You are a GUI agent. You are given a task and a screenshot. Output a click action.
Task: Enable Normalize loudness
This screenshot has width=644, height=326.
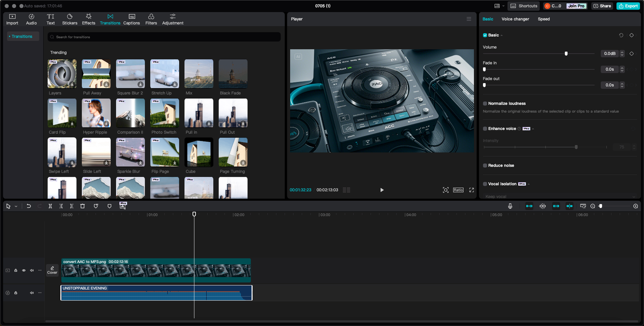click(x=485, y=104)
